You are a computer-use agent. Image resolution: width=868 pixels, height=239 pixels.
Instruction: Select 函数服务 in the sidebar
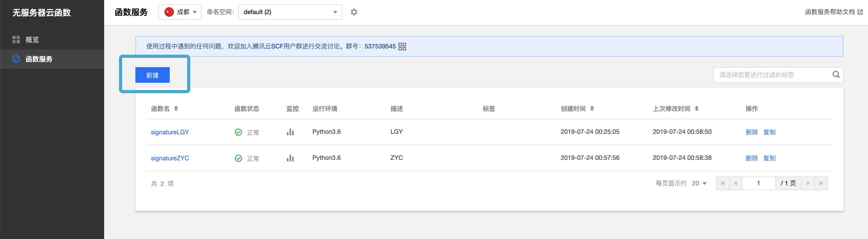click(52, 59)
